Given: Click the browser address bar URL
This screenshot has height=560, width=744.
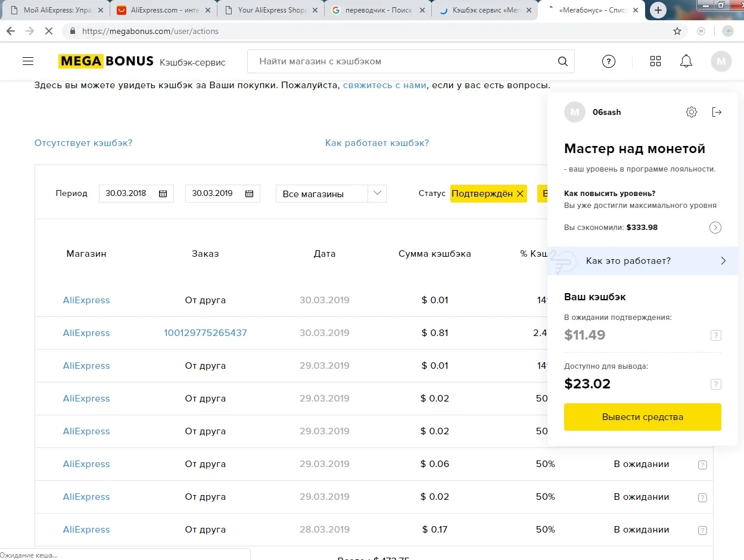Looking at the screenshot, I should coord(150,31).
